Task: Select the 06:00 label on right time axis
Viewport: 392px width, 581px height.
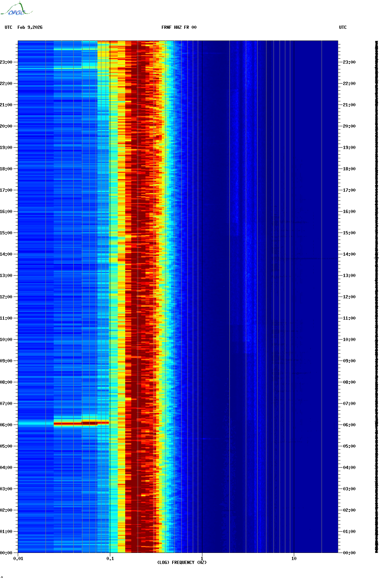Action: [x=349, y=425]
